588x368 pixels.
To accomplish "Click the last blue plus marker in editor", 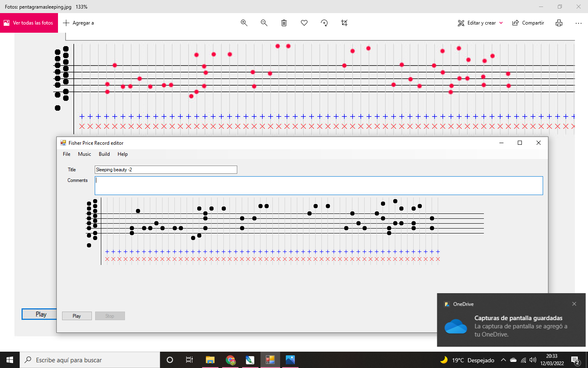I will tap(438, 252).
